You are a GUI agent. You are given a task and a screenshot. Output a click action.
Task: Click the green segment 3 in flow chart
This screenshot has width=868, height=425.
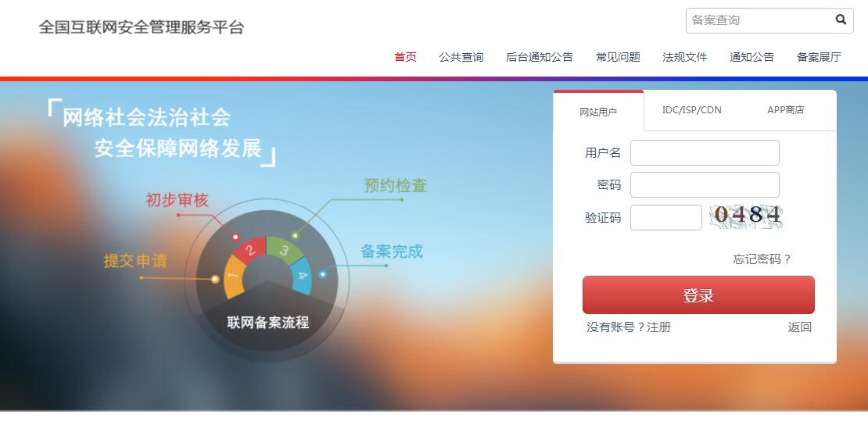click(x=285, y=249)
